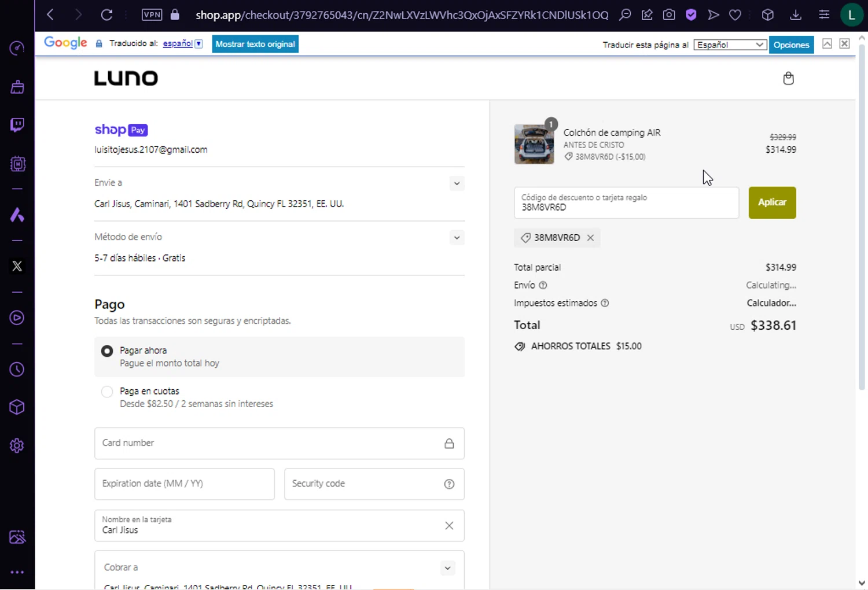Toggle the VPN badge in address bar
The image size is (868, 590).
click(x=152, y=14)
